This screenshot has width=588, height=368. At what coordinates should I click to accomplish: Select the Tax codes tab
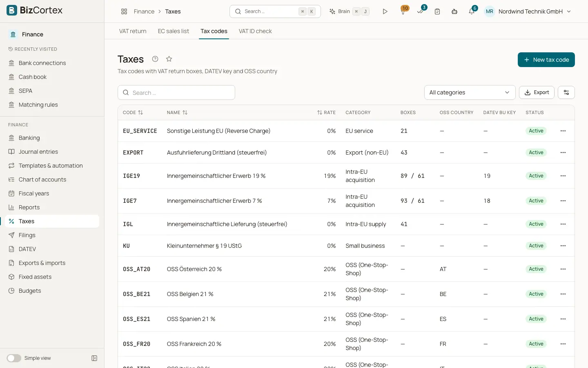coord(214,31)
